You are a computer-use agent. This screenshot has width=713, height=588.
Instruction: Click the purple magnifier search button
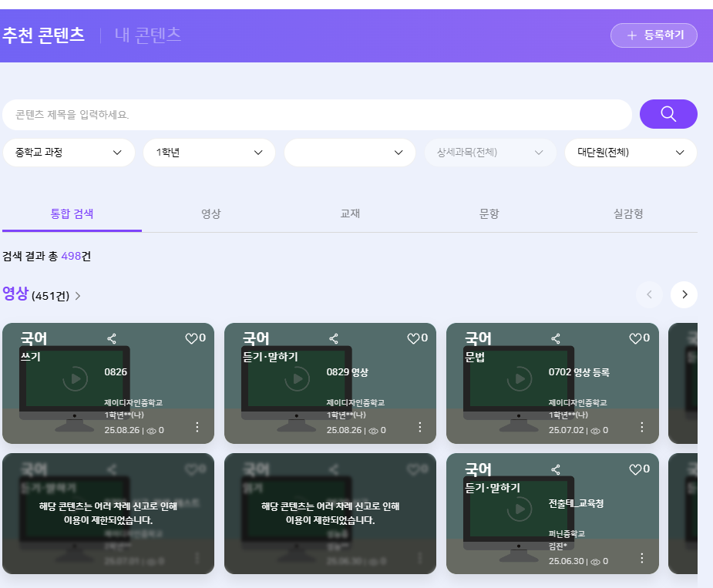coord(668,114)
